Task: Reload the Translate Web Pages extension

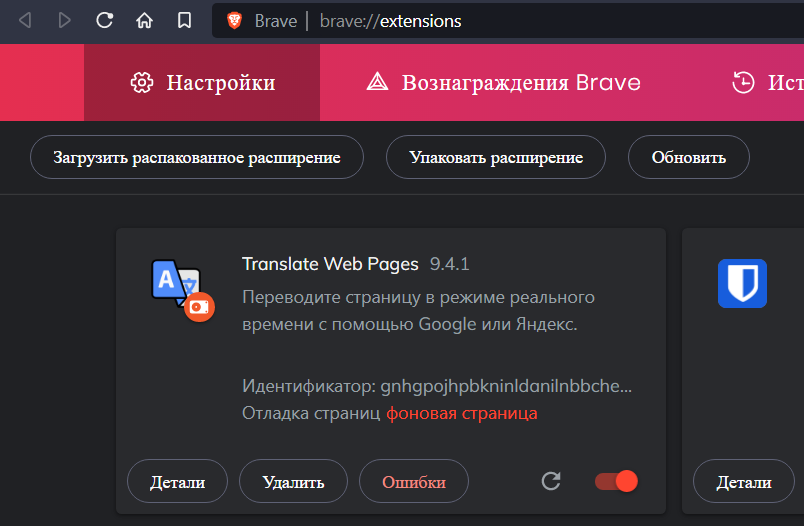Action: [551, 482]
